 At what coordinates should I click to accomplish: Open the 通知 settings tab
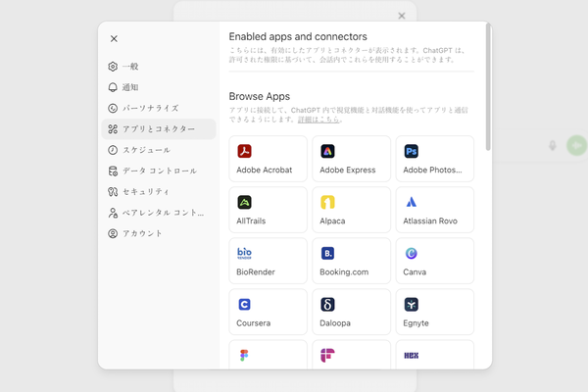(159, 87)
